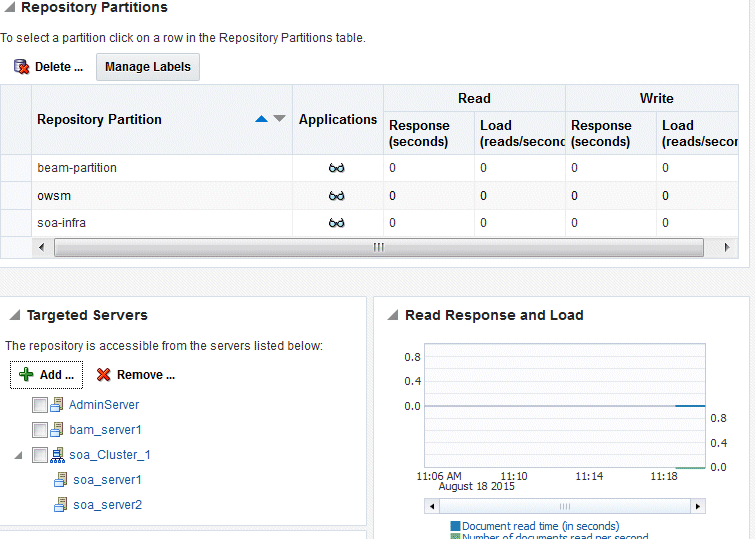The width and height of the screenshot is (755, 539).
Task: Open the soa_server1 link
Action: 107,480
